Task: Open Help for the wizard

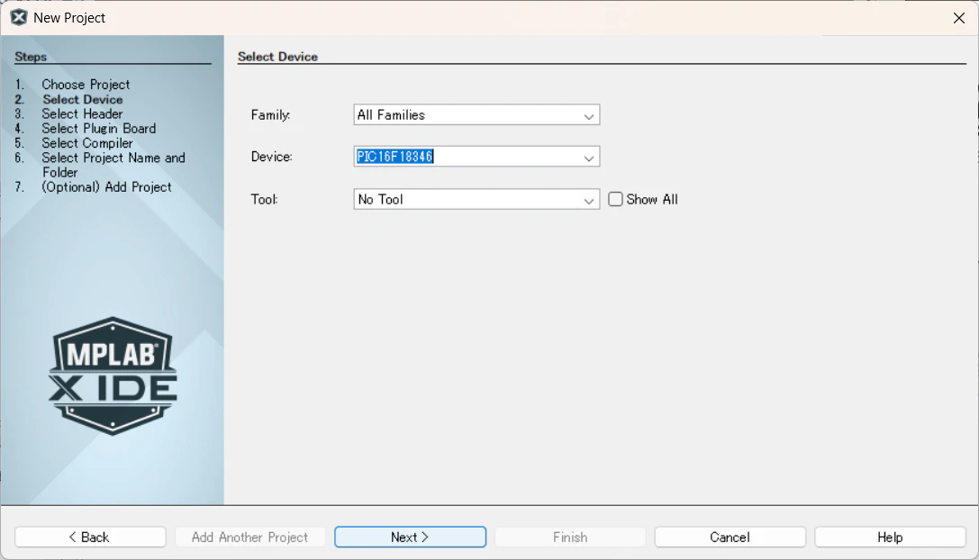Action: [890, 537]
